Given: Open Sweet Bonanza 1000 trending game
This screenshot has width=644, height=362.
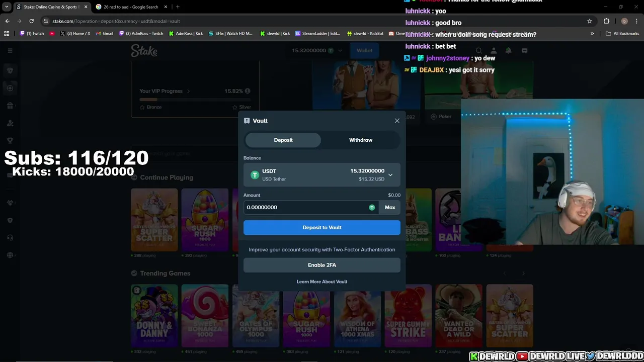Looking at the screenshot, I should (205, 316).
